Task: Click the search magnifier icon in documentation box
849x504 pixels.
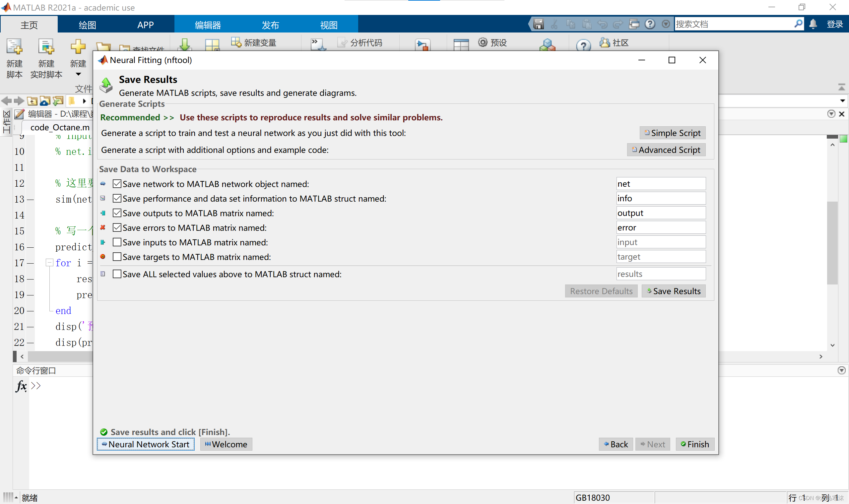Action: (798, 24)
